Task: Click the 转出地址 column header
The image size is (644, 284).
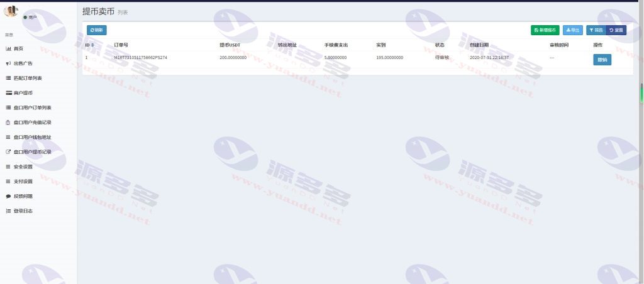Action: tap(287, 45)
